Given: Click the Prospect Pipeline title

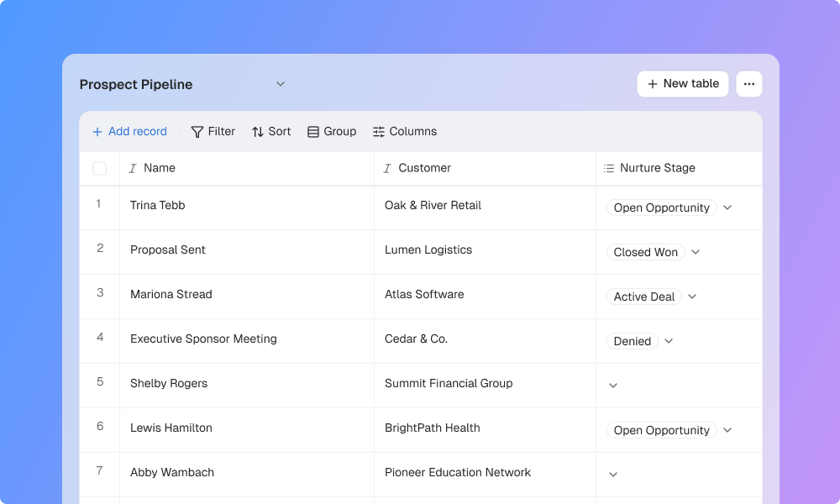Looking at the screenshot, I should [x=136, y=85].
